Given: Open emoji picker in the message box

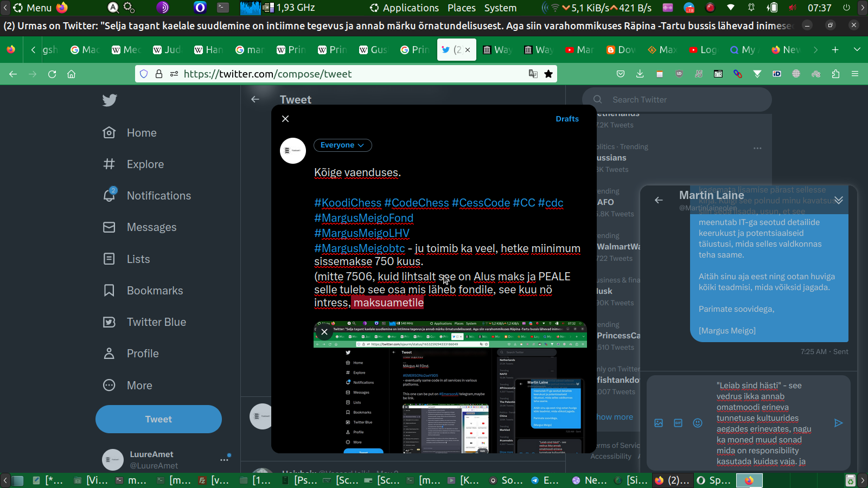Looking at the screenshot, I should (698, 423).
